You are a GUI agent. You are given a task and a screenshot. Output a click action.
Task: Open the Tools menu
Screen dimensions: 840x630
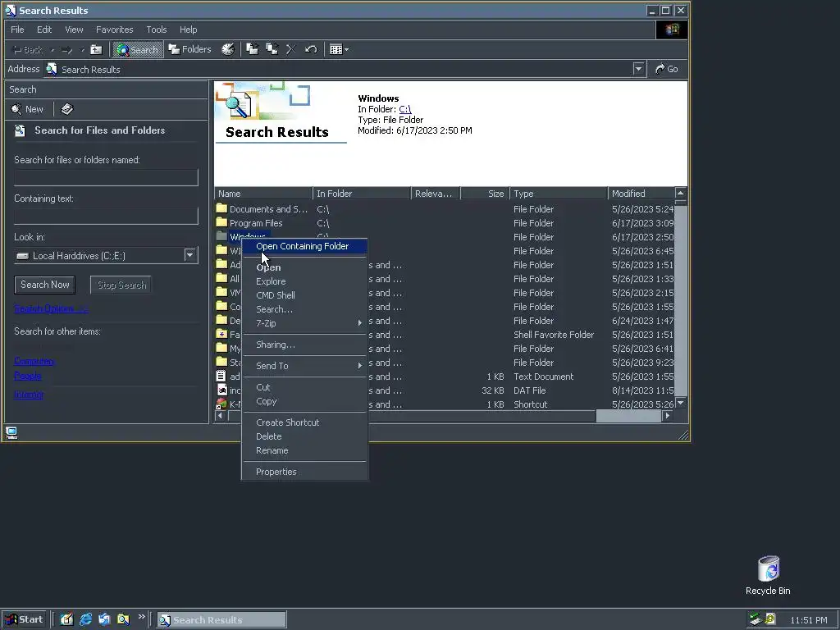(157, 30)
